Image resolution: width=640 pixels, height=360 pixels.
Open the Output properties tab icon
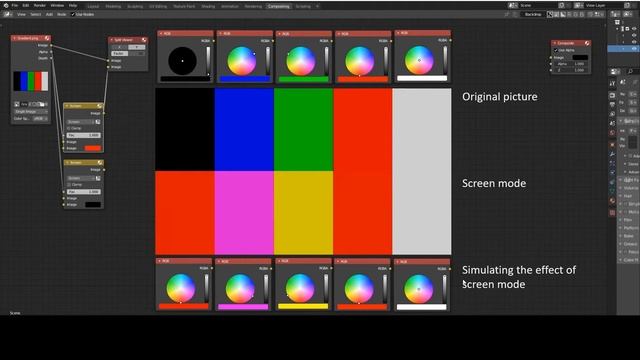pos(612,105)
